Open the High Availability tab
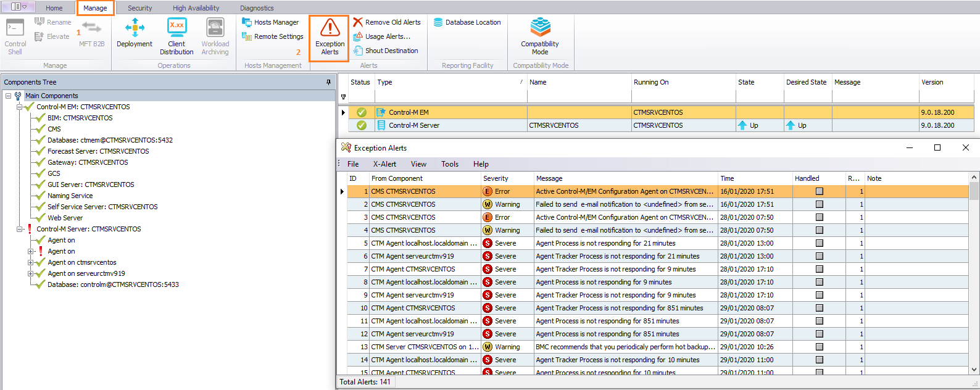This screenshot has width=980, height=390. click(196, 8)
